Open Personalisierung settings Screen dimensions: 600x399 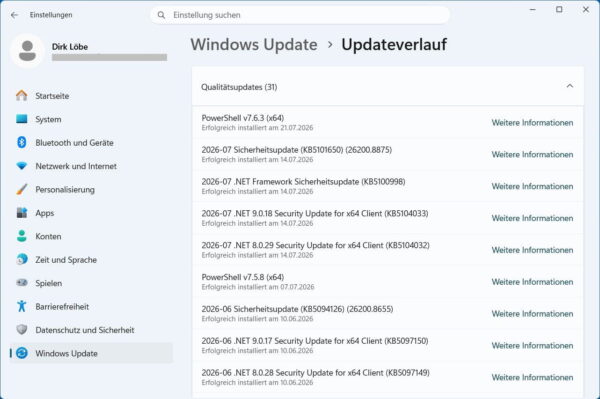91,189
